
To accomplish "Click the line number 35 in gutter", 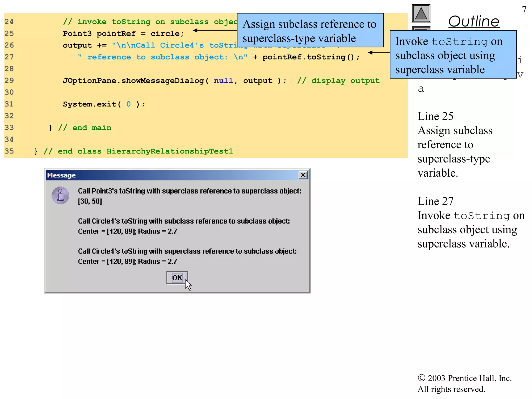I will tap(9, 151).
